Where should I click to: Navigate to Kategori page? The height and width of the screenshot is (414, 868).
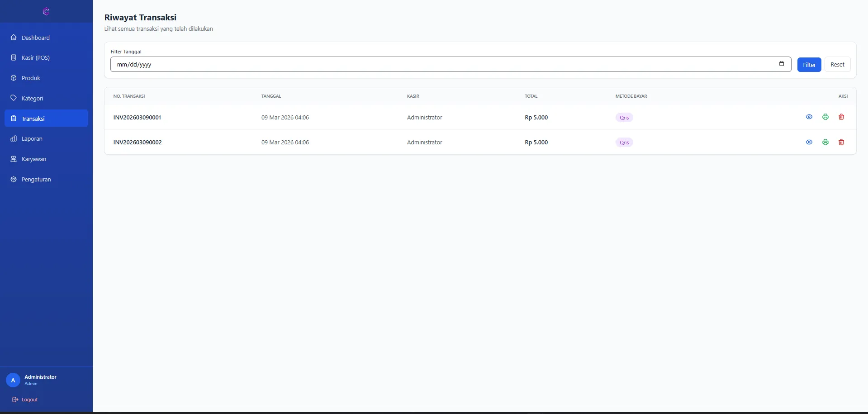pos(32,98)
